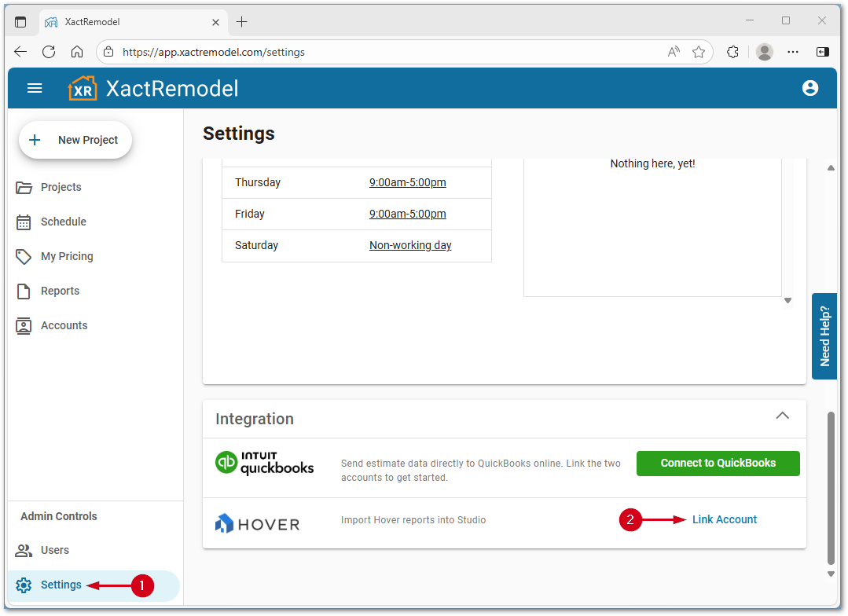The image size is (848, 616).
Task: Collapse the Integration section chevron
Action: tap(783, 415)
